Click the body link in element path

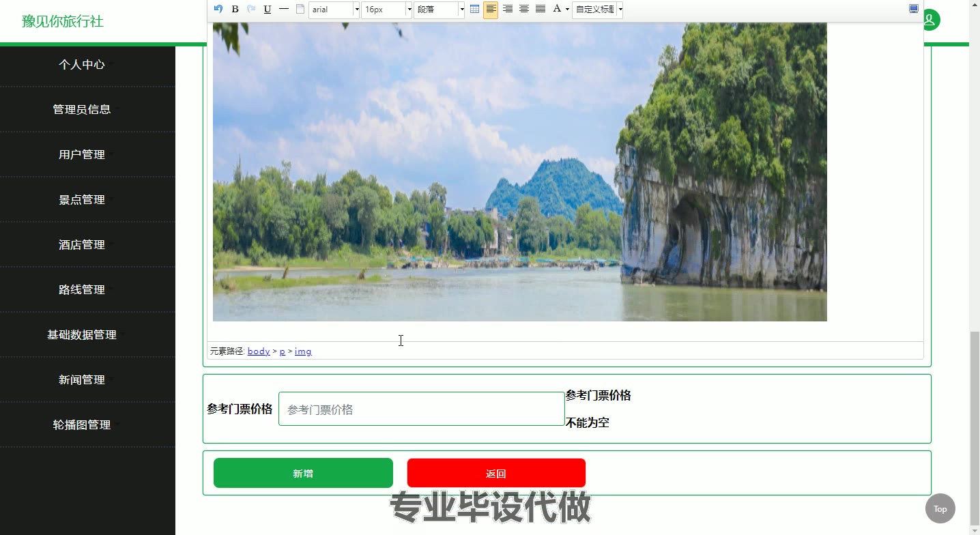point(259,351)
